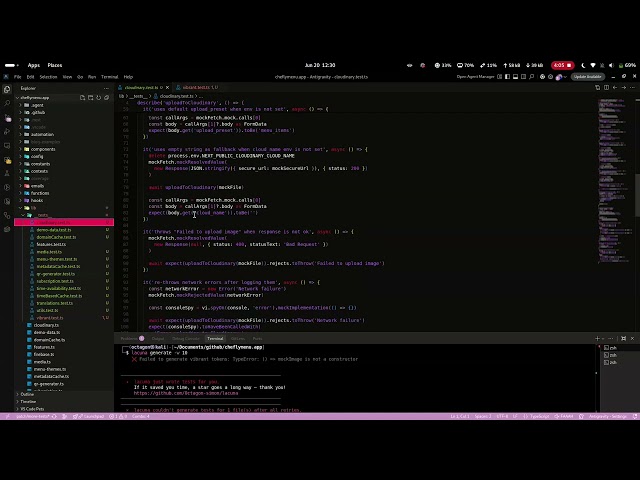Click Open Agent Manager button
This screenshot has width=640, height=480.
[475, 77]
